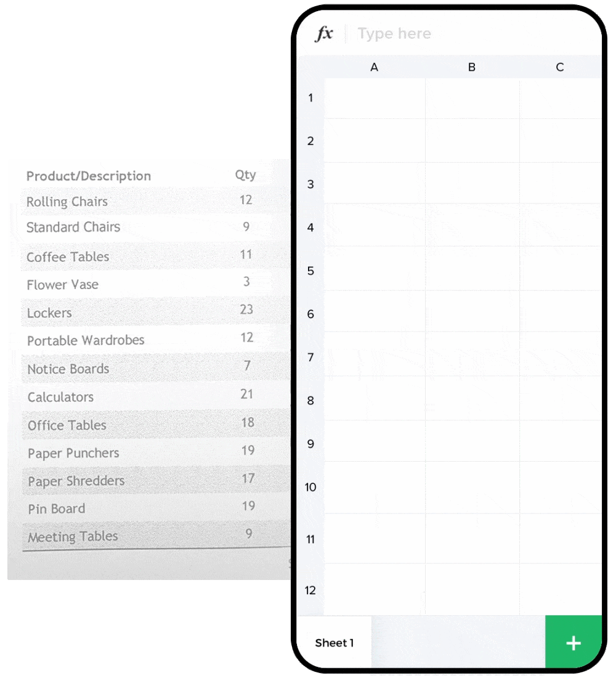Click cell A10 in the spreadsheet
This screenshot has height=678, width=616.
coord(375,487)
